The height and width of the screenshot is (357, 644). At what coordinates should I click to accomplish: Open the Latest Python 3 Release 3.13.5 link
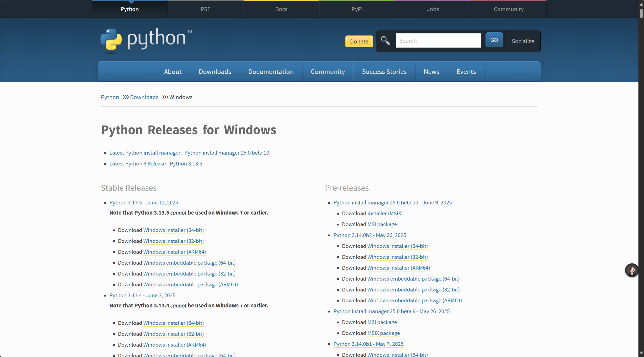click(156, 164)
